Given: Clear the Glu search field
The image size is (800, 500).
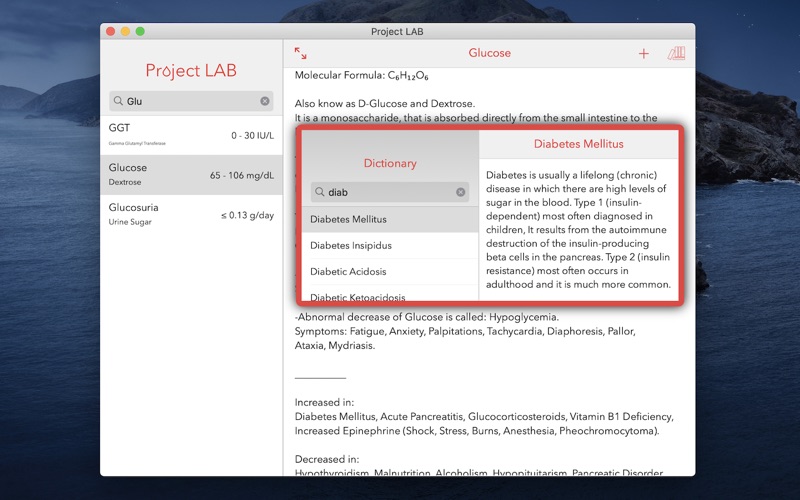Looking at the screenshot, I should point(265,101).
